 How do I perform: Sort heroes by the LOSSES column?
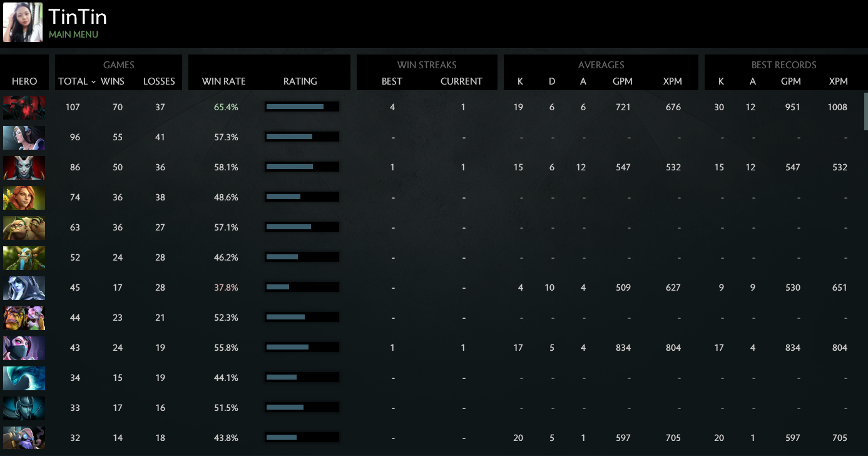click(x=159, y=81)
